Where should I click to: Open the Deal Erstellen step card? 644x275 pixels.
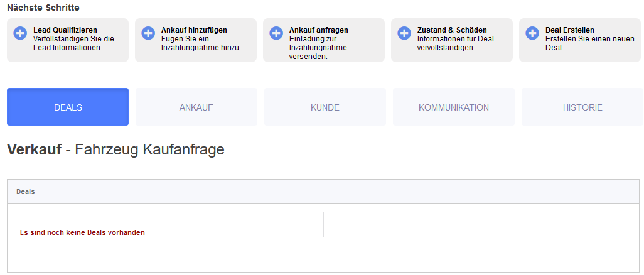click(580, 40)
